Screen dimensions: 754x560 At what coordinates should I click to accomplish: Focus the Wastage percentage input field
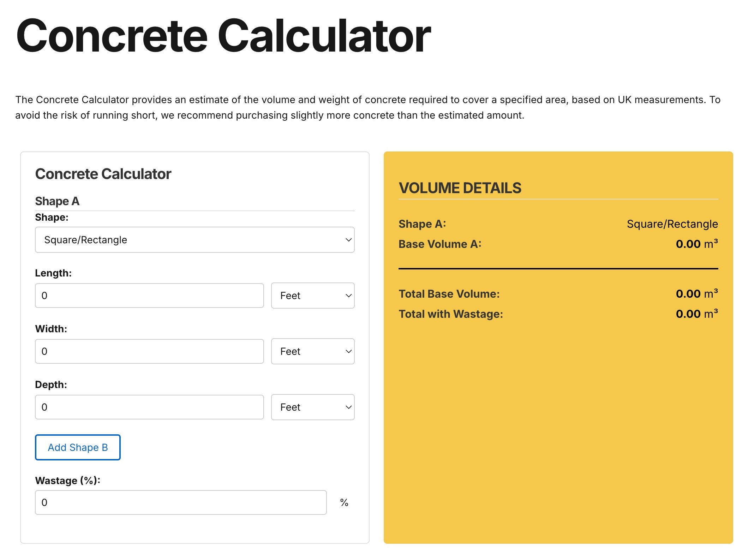click(x=181, y=502)
